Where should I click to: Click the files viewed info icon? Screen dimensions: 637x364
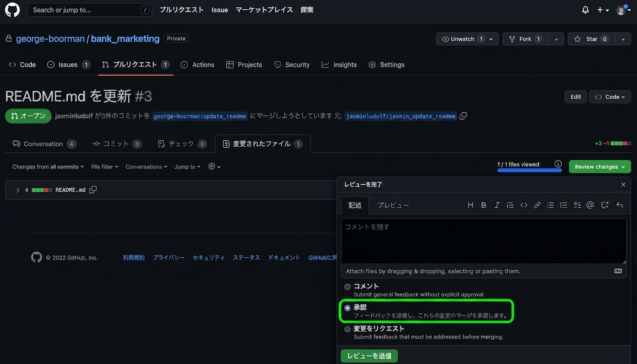558,164
